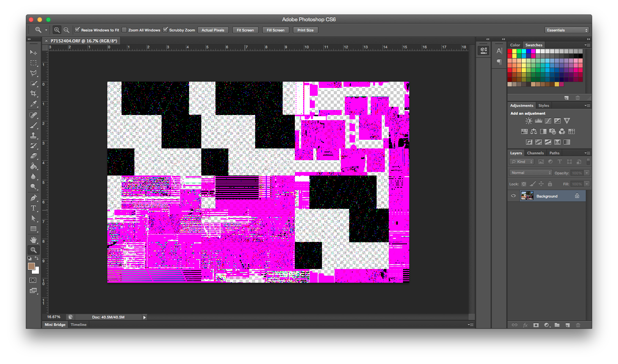Screen dimensions: 618x364
Task: Add a Curves adjustment
Action: (548, 121)
